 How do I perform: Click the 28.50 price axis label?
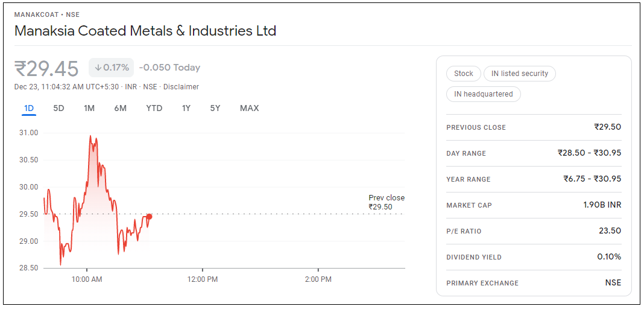tap(29, 268)
